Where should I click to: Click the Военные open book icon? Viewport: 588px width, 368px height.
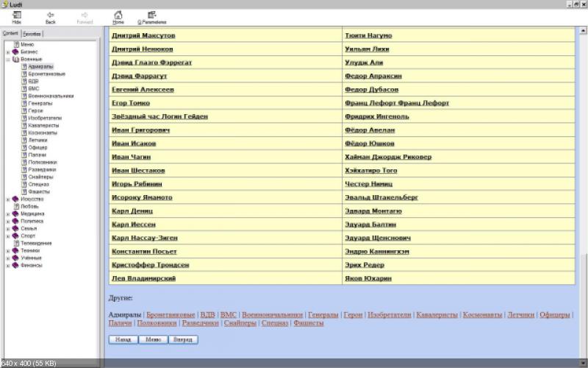[15, 60]
